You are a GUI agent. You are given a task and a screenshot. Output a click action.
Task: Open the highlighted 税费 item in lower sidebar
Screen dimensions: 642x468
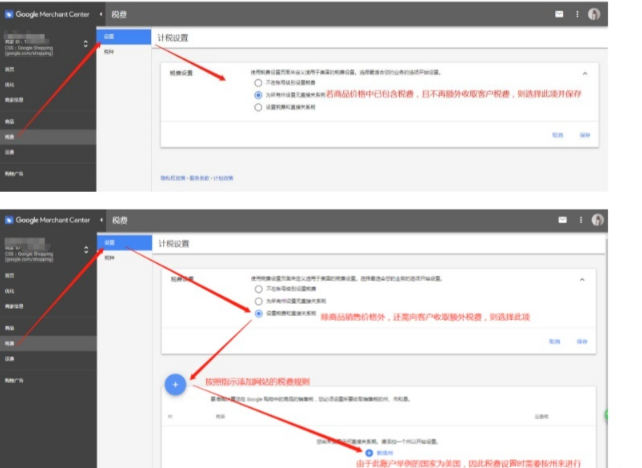(48, 343)
